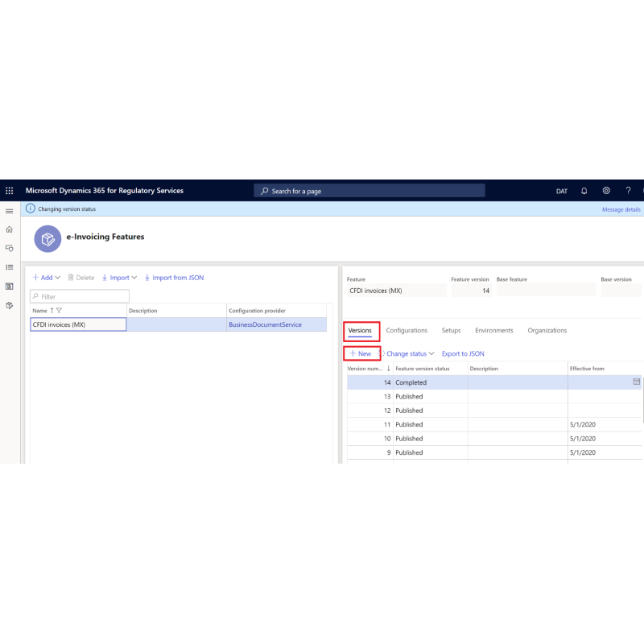Select version 11 Published row

pyautogui.click(x=494, y=424)
